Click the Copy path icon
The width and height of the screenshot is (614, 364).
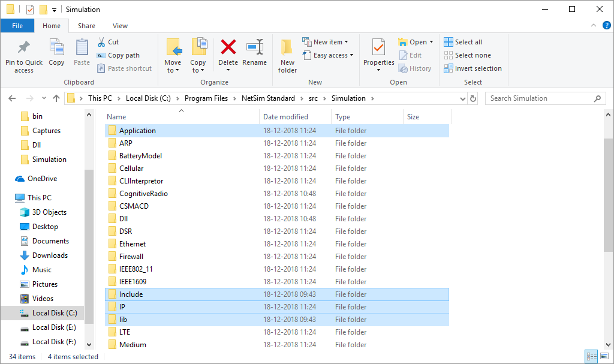coord(100,55)
